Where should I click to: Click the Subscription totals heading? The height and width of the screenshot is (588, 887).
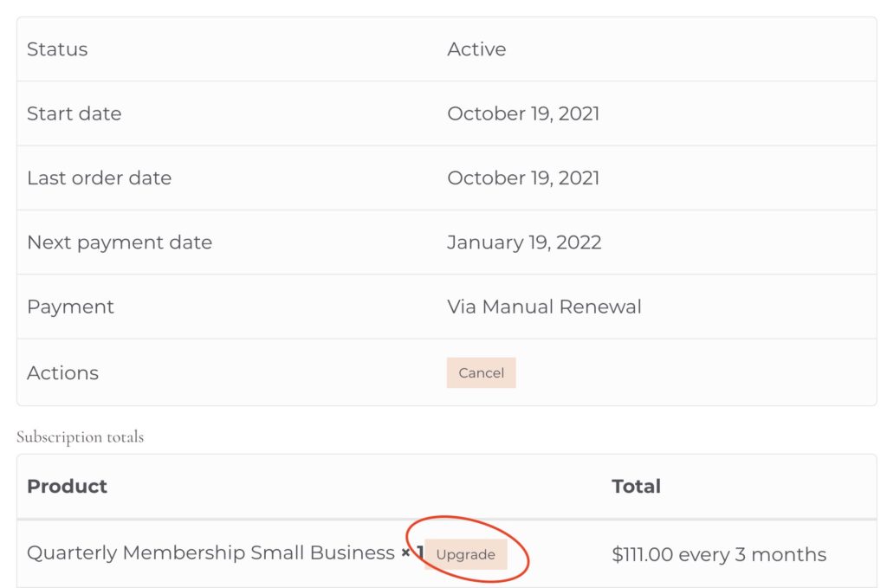point(80,437)
